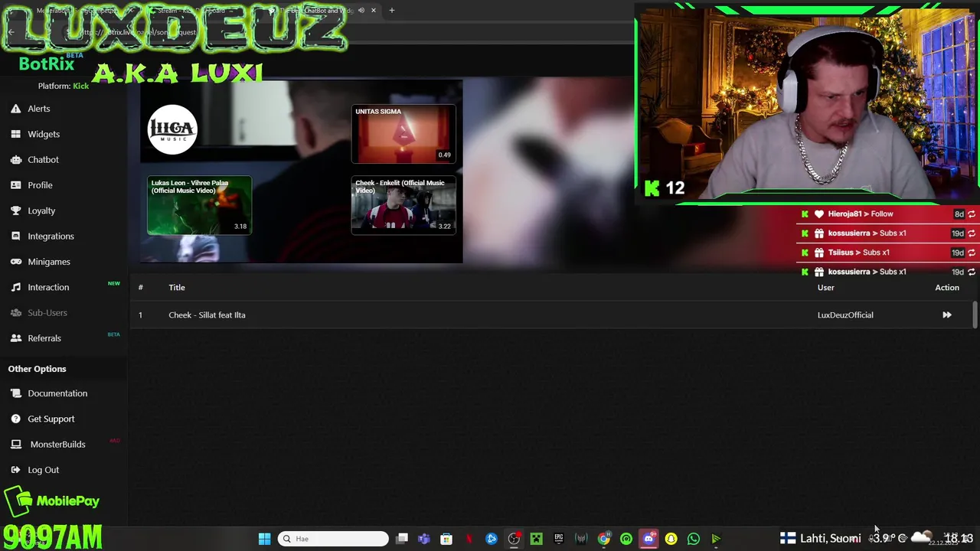Open the Profile card icon in sidebar
980x551 pixels.
(15, 185)
